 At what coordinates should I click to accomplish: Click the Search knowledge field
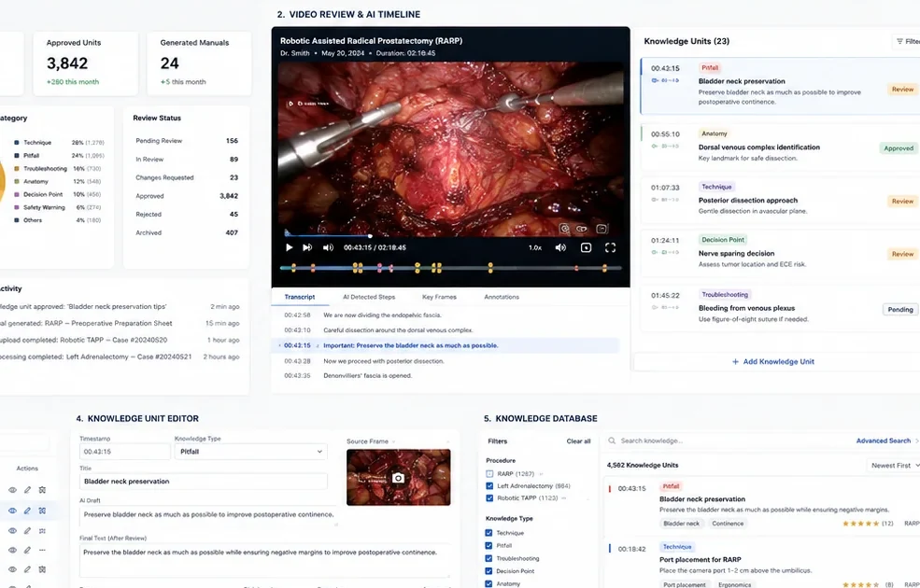728,441
